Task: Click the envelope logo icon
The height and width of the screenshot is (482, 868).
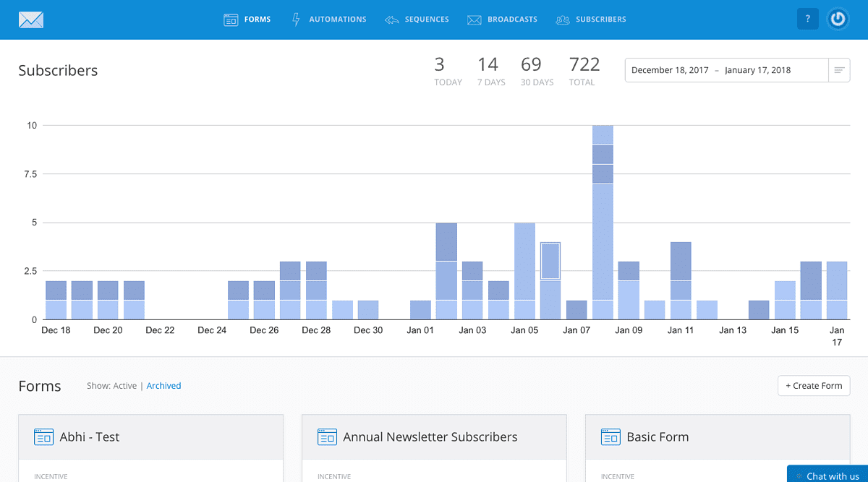Action: [31, 20]
